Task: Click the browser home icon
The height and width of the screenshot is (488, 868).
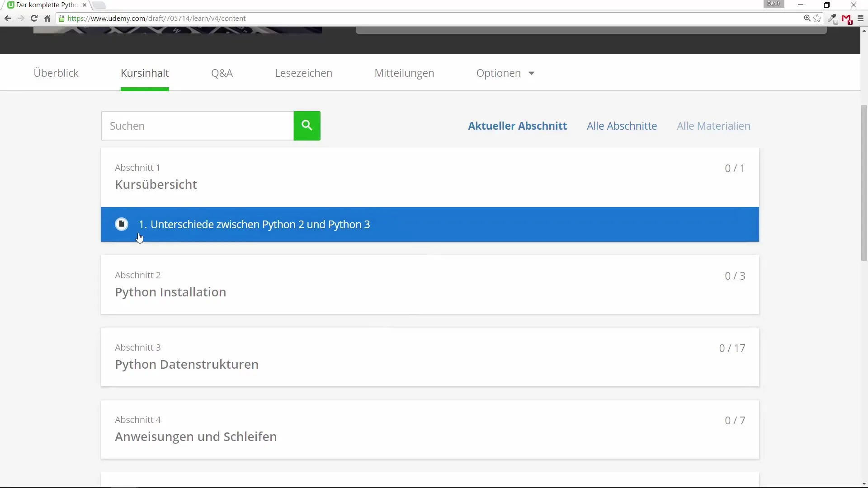Action: [47, 19]
